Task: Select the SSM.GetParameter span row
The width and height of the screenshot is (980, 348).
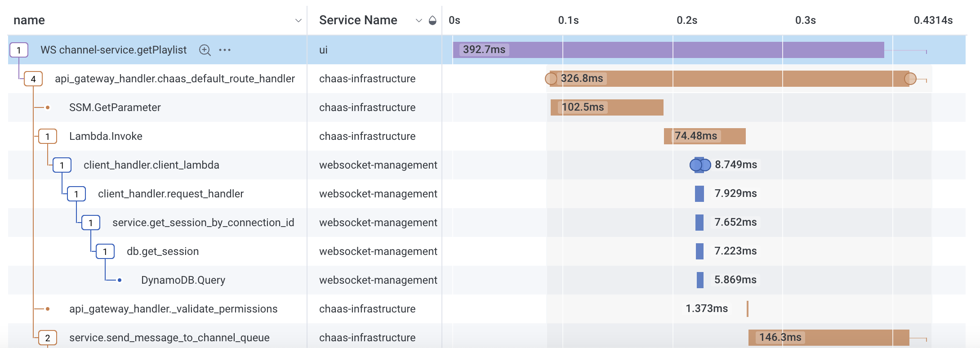Action: pos(487,107)
